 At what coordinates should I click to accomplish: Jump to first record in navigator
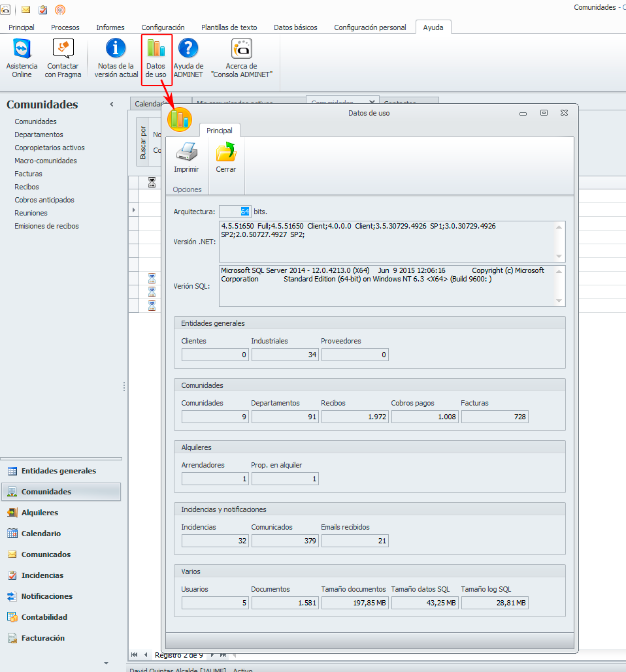tap(134, 654)
